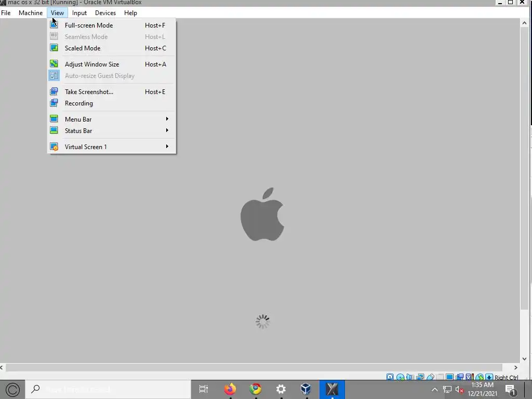Click the muted volume tray icon
The width and height of the screenshot is (532, 399).
459,390
